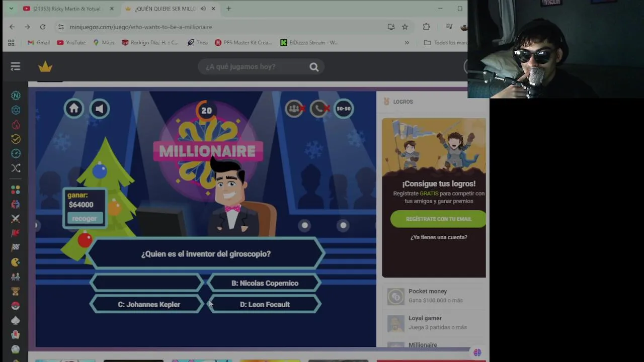Click the 'N' new games sidebar icon

16,96
